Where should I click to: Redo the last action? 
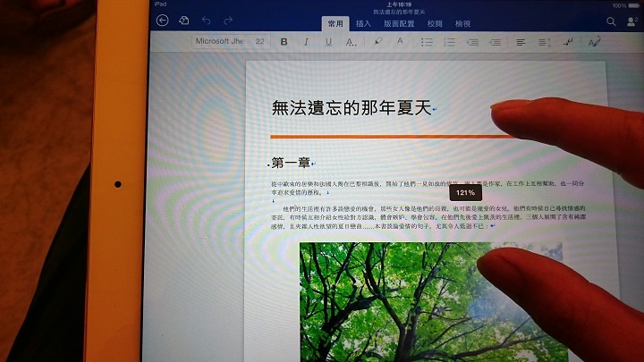[x=228, y=20]
